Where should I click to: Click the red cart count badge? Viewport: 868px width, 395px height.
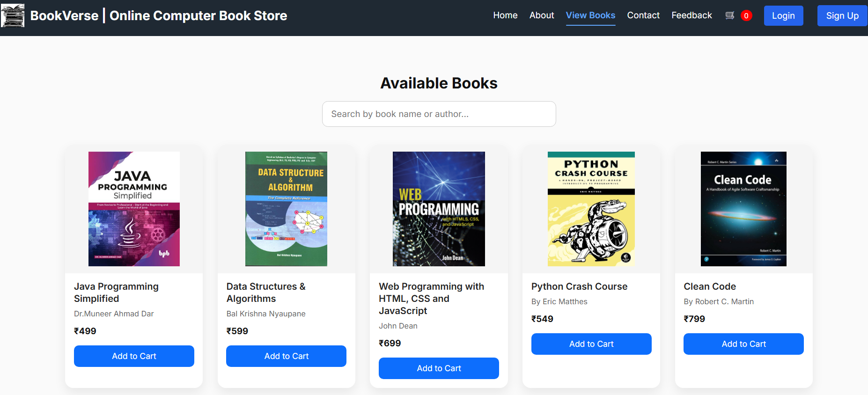[x=746, y=15]
